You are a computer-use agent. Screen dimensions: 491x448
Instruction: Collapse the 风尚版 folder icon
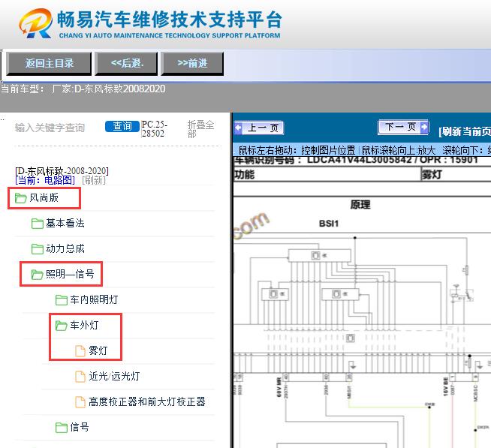21,198
